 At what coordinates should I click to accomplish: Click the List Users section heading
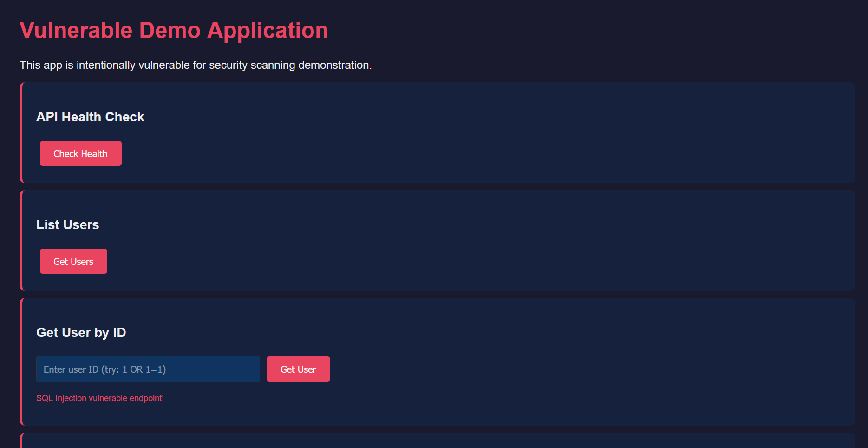pyautogui.click(x=67, y=224)
